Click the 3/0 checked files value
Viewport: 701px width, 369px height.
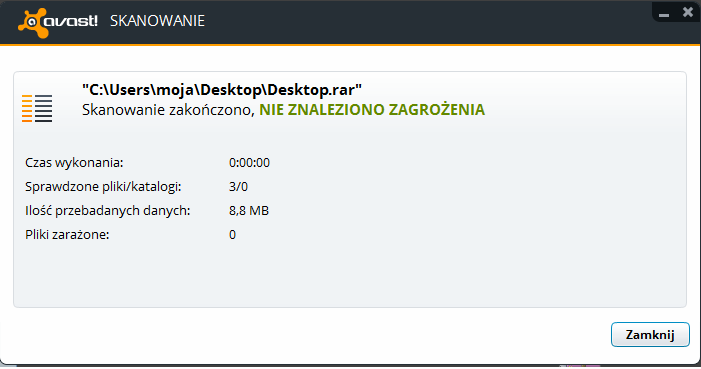pyautogui.click(x=238, y=187)
